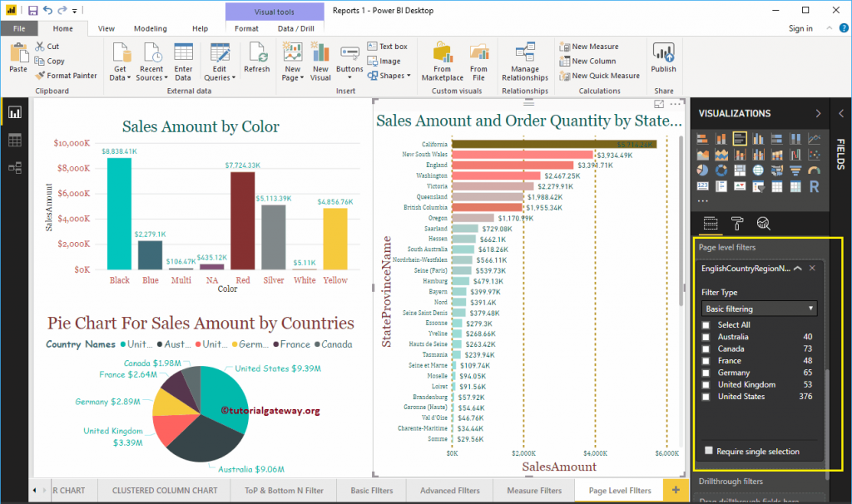852x504 pixels.
Task: Click the Format paint roller icon
Action: pyautogui.click(x=737, y=224)
